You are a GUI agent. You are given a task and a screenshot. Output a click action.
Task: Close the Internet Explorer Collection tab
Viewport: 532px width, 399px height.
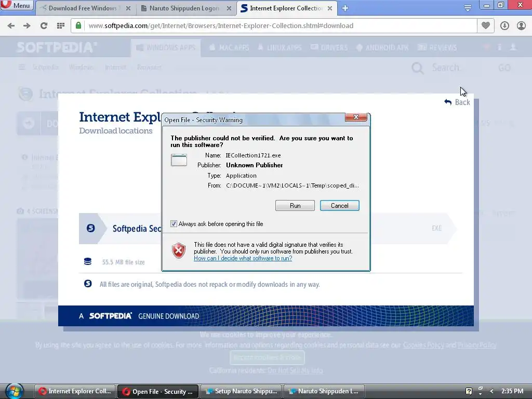330,8
